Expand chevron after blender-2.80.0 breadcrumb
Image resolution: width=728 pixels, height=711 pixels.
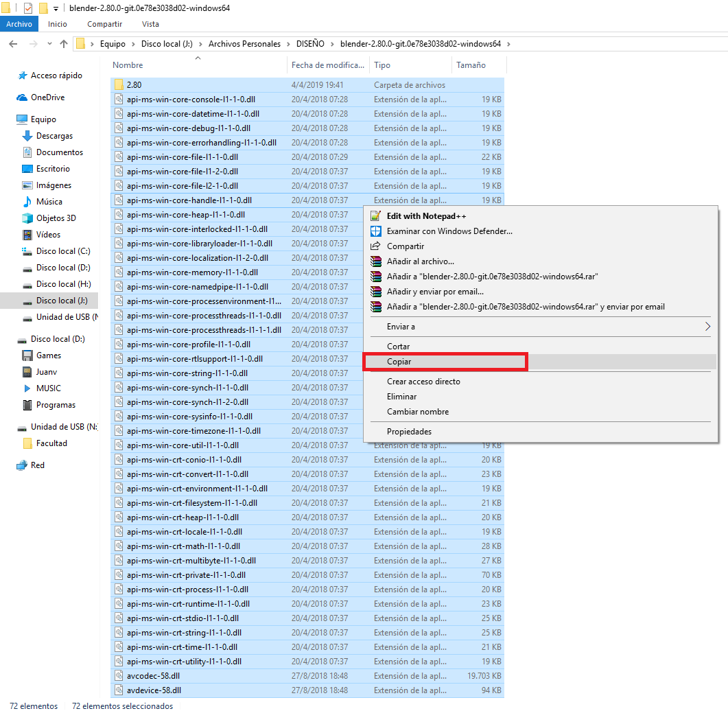(509, 44)
